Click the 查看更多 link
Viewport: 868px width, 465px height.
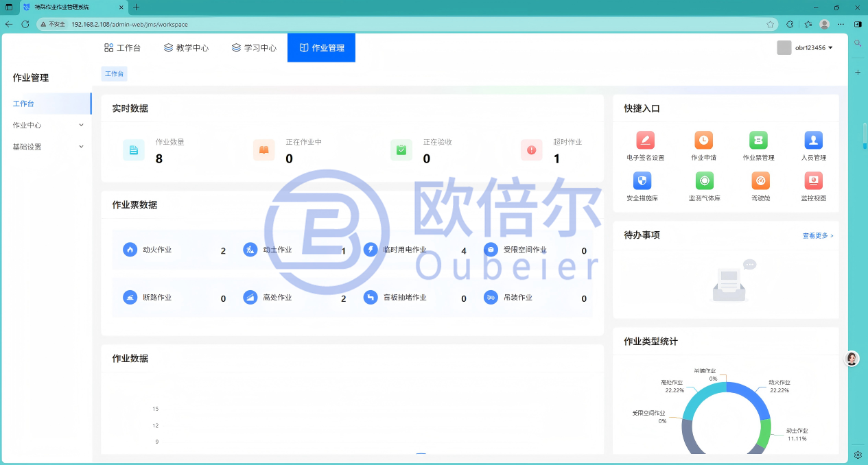click(818, 236)
